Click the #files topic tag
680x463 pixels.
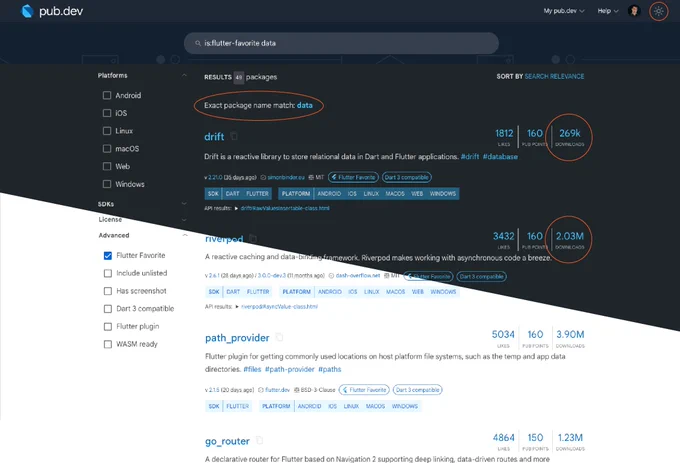coord(252,369)
